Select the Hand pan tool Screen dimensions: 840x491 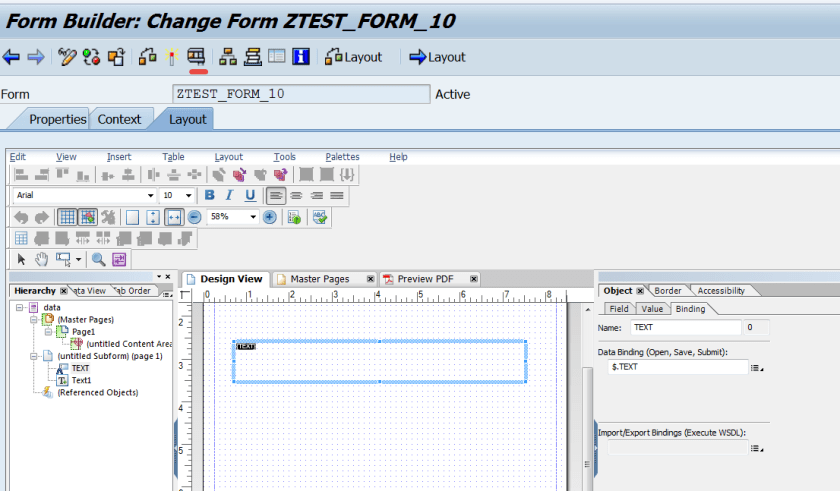[x=41, y=260]
